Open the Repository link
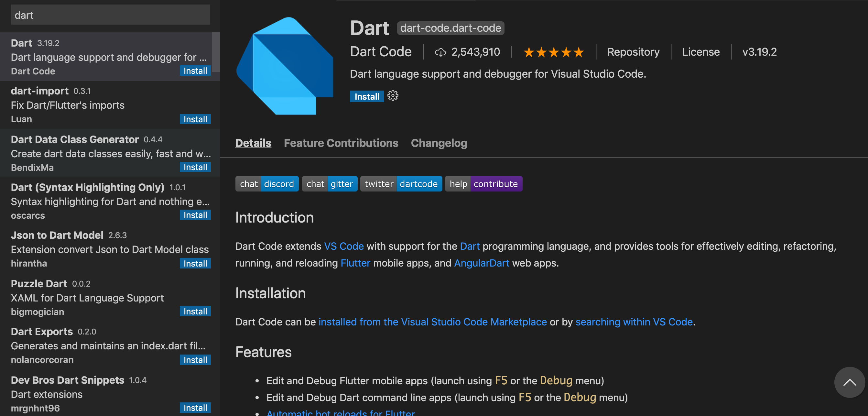868x416 pixels. [x=633, y=52]
